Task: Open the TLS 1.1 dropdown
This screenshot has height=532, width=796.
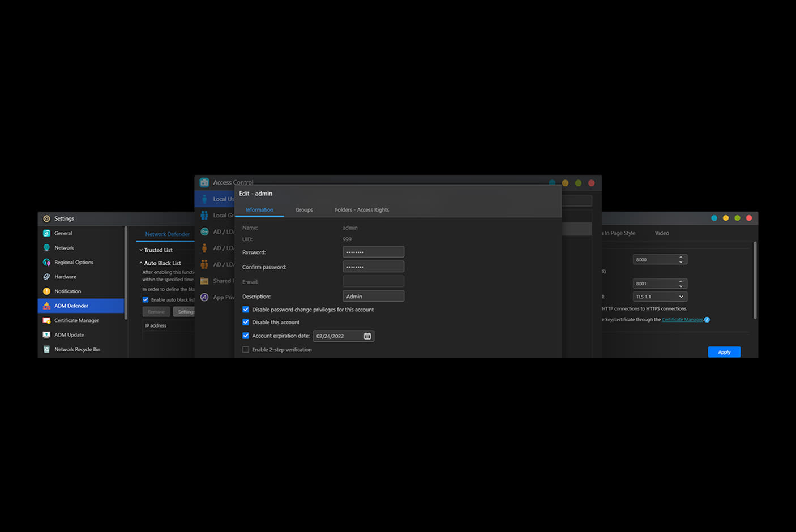Action: point(660,297)
